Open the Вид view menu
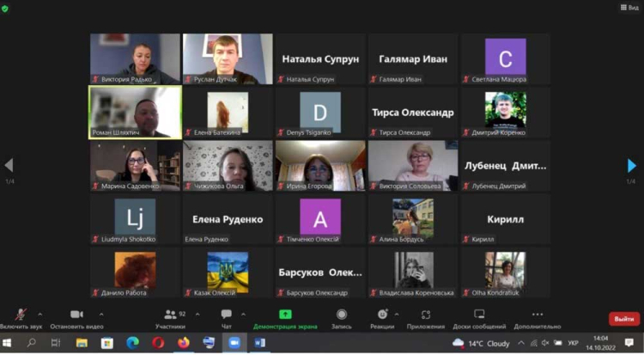The height and width of the screenshot is (355, 644). pyautogui.click(x=629, y=7)
